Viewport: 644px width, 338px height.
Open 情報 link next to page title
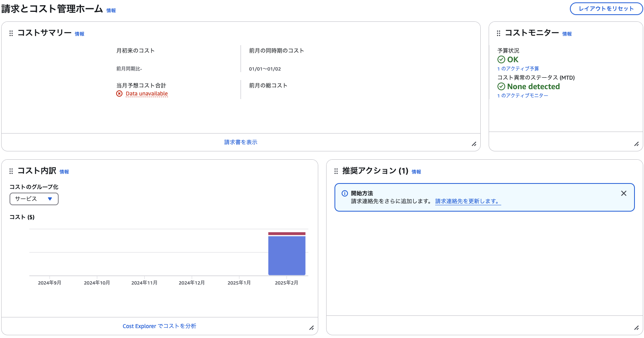pos(111,11)
